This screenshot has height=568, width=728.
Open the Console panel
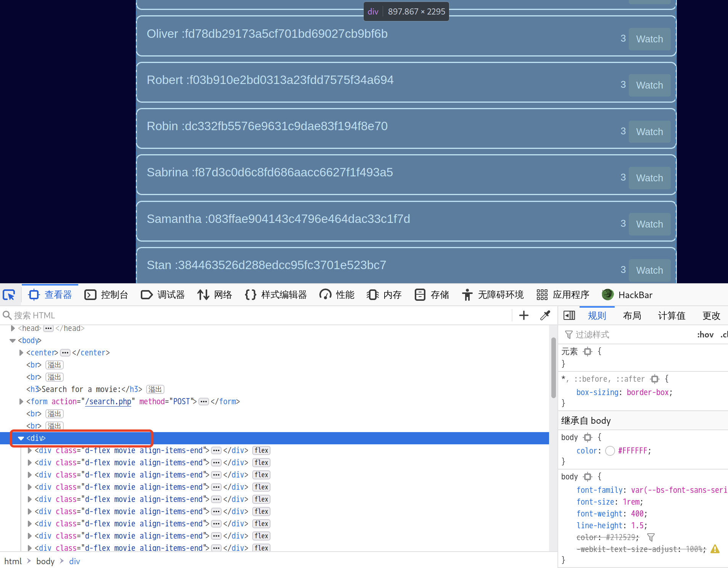pyautogui.click(x=106, y=295)
